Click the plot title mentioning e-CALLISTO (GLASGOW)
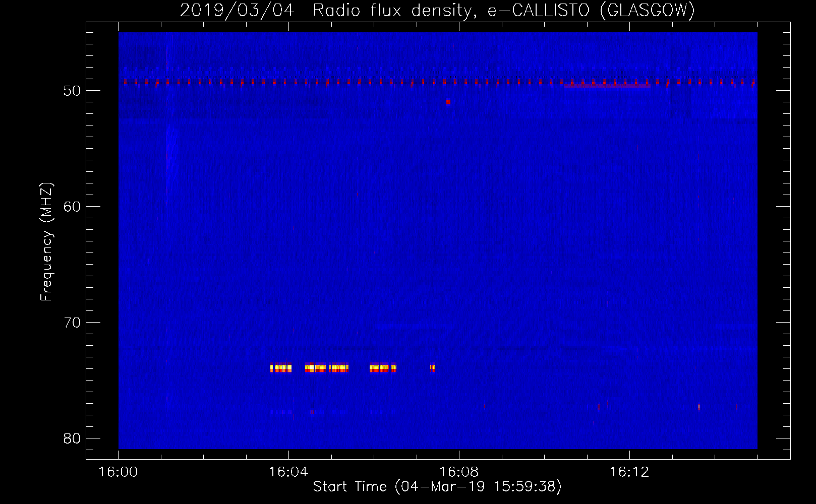This screenshot has width=816, height=504. point(437,10)
